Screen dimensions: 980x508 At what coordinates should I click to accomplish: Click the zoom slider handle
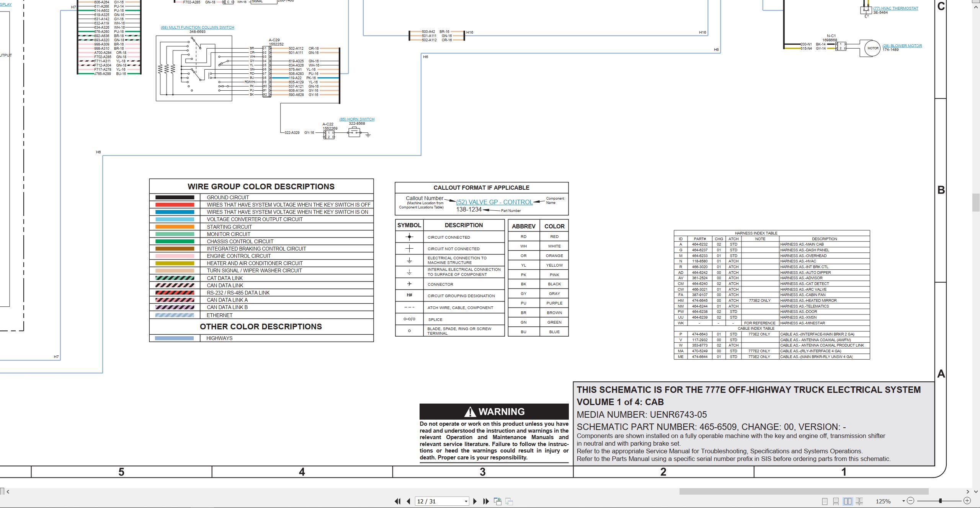click(940, 501)
